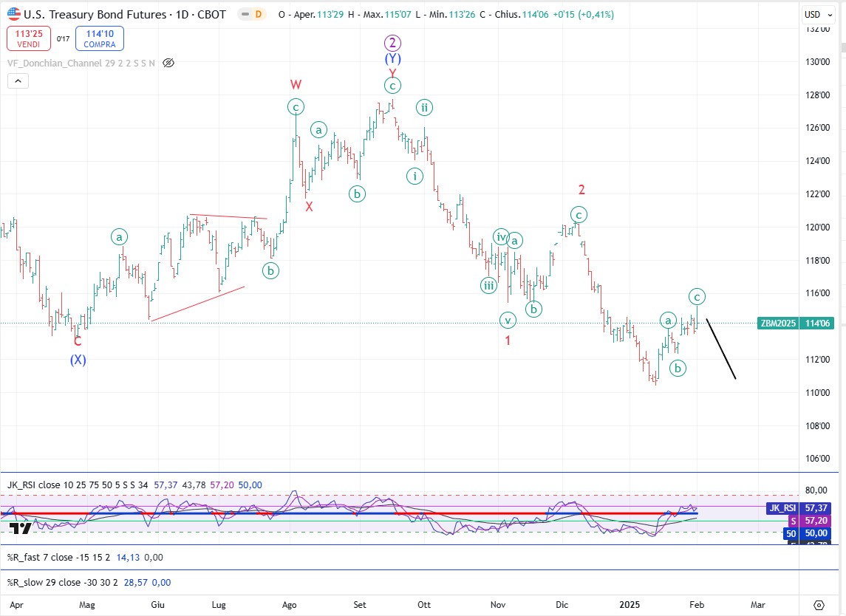This screenshot has width=846, height=616.
Task: Click the 110'00 price axis label
Action: [x=817, y=393]
